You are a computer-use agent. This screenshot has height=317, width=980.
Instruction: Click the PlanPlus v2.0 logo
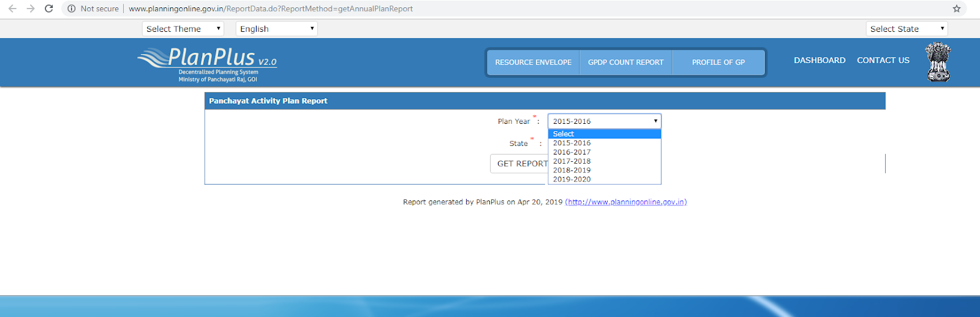tap(208, 64)
